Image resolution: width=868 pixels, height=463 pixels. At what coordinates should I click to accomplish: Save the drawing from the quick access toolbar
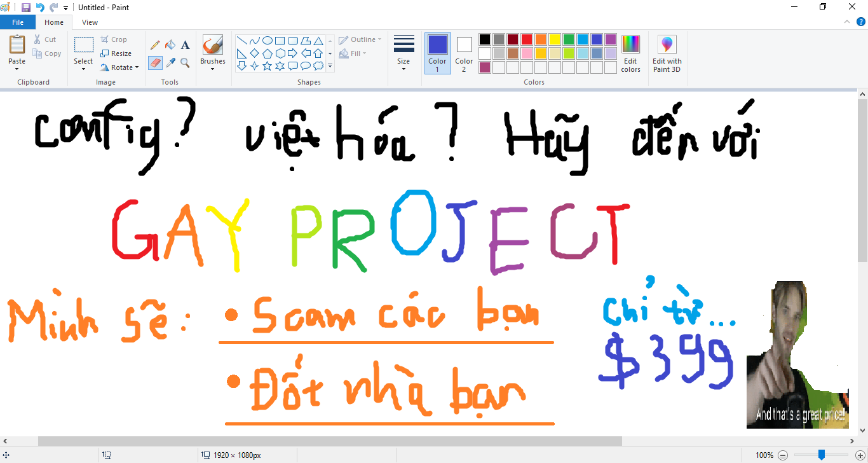[26, 8]
